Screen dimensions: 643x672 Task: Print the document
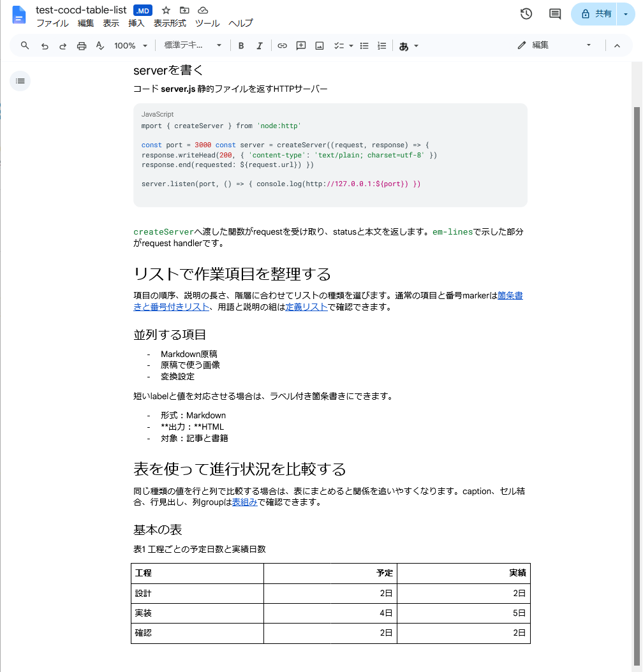point(82,46)
